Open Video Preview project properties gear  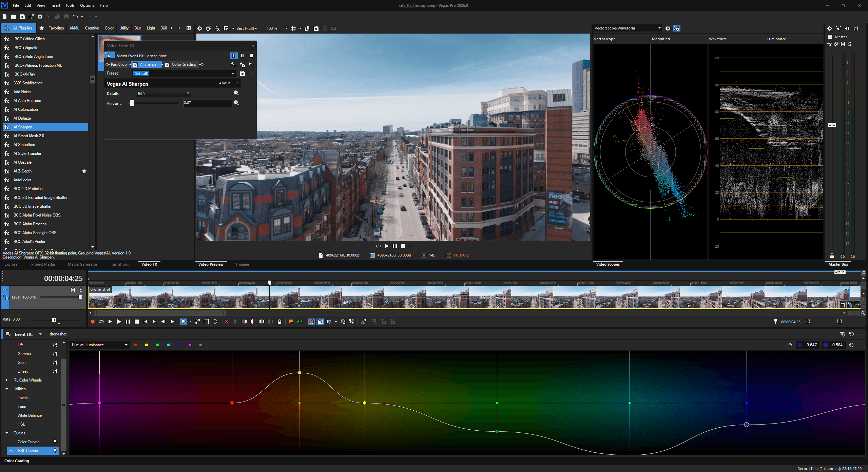(x=200, y=28)
